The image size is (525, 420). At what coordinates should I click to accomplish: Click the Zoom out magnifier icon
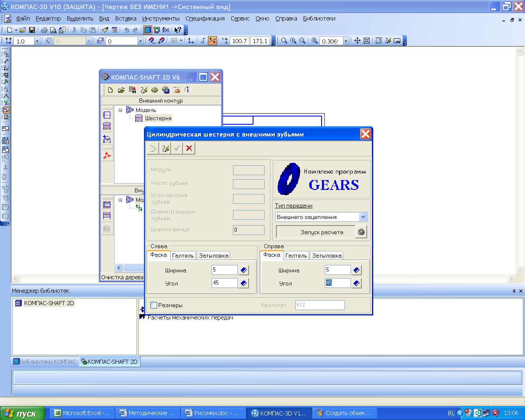click(x=302, y=41)
